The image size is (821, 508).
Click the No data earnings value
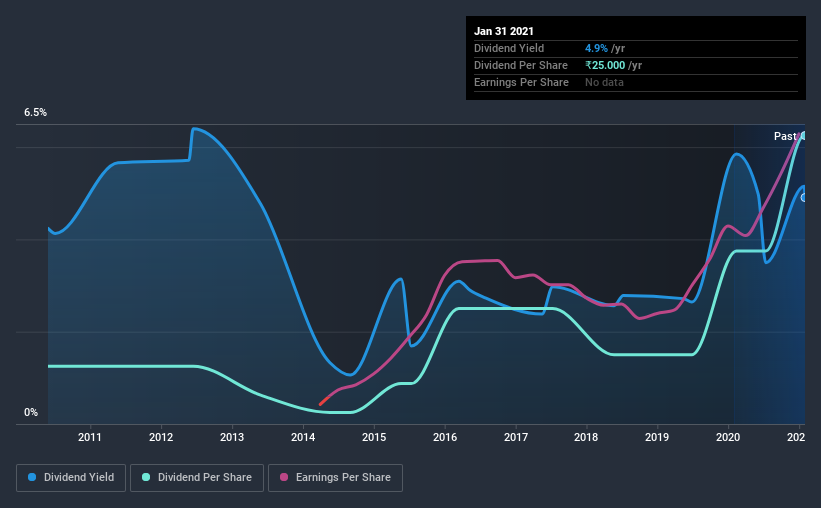604,82
